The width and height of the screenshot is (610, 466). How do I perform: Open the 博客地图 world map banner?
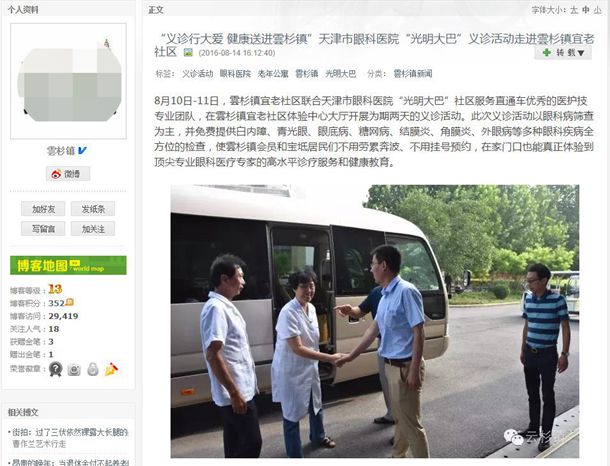[x=68, y=265]
